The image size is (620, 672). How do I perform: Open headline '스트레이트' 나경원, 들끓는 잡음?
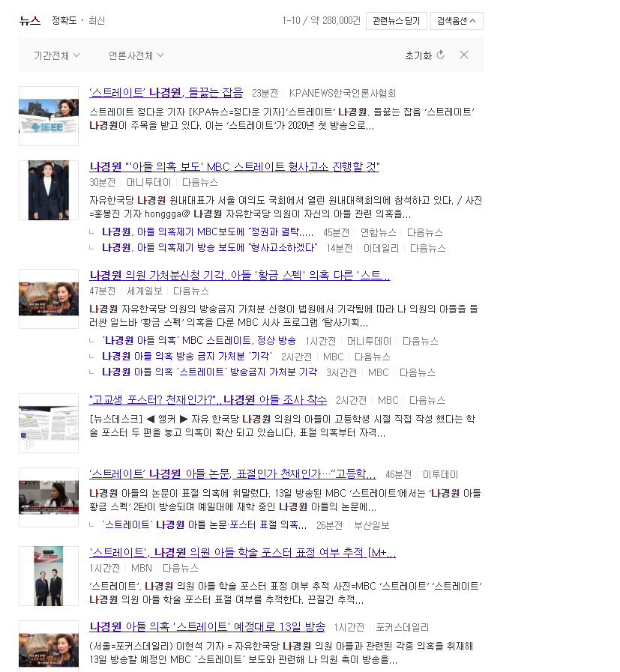(x=166, y=93)
